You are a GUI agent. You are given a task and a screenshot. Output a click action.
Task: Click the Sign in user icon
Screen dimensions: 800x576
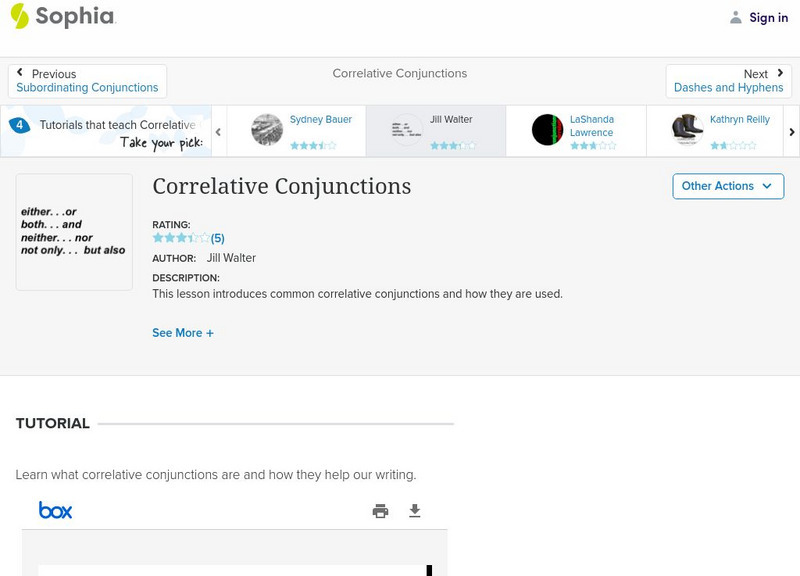pos(736,17)
